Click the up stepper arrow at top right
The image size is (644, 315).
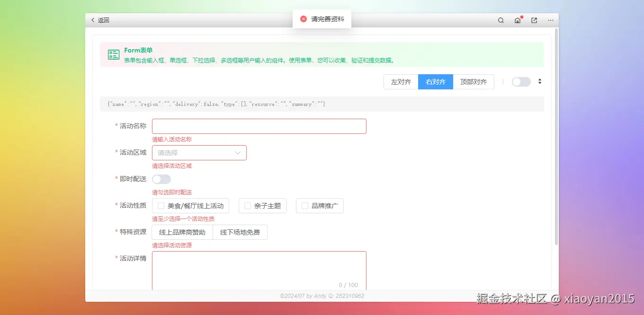pyautogui.click(x=540, y=79)
